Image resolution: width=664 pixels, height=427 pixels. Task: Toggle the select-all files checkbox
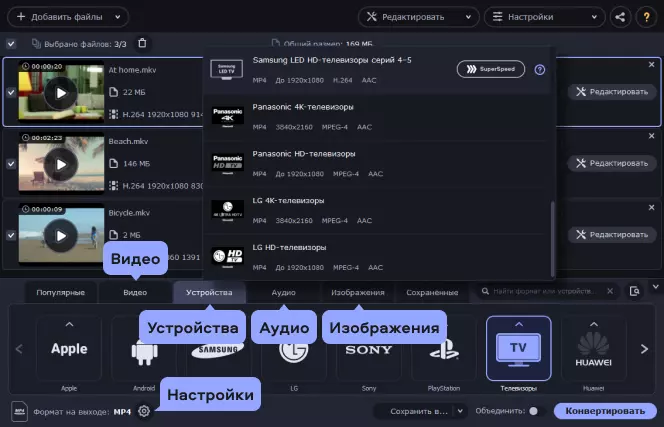[x=11, y=44]
